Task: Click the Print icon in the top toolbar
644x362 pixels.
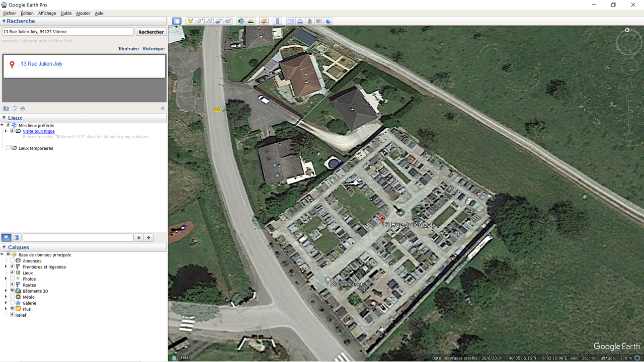Action: pos(300,21)
